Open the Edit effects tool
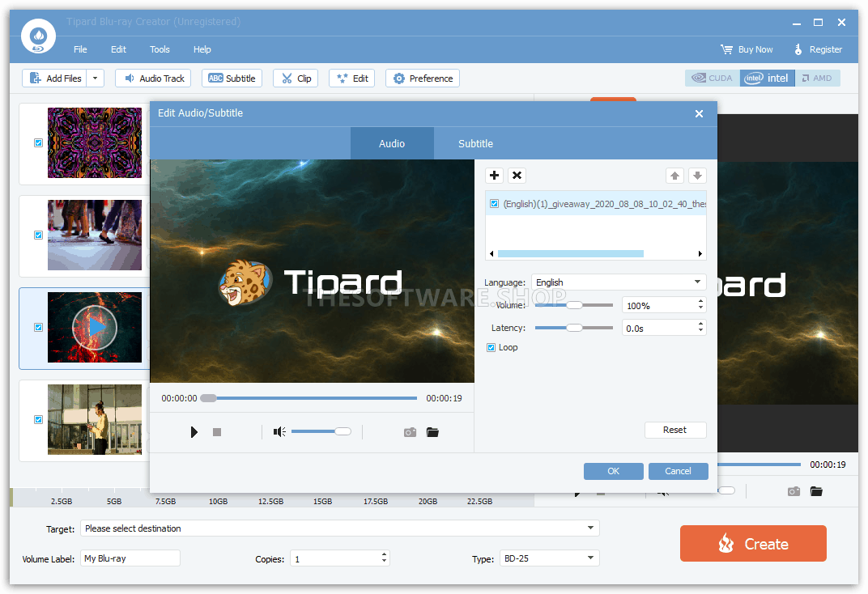The height and width of the screenshot is (594, 868). click(352, 78)
